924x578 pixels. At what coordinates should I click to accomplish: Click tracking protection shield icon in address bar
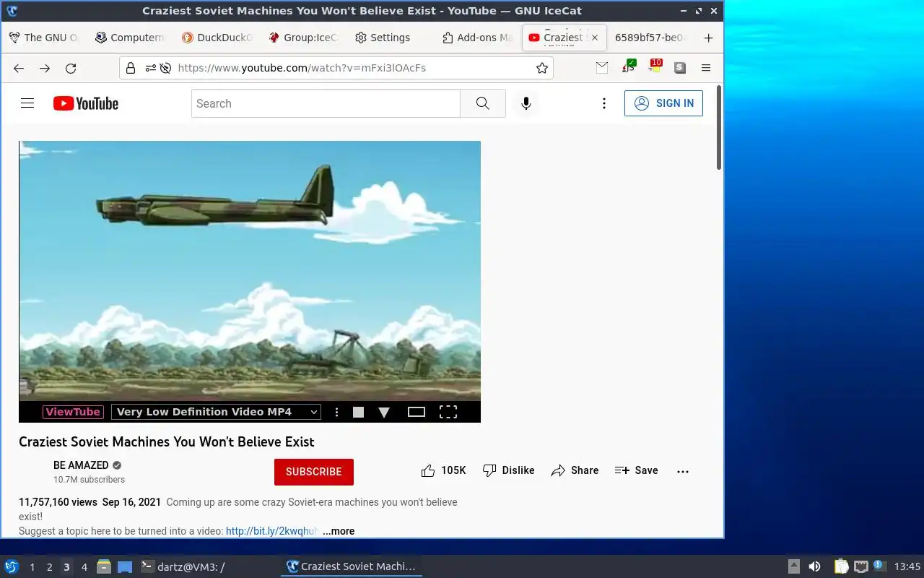coord(165,68)
